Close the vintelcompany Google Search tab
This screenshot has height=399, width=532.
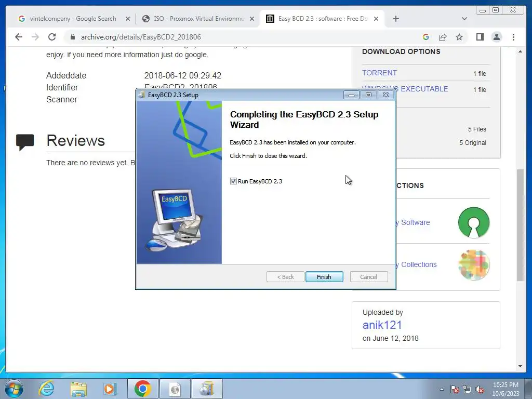(128, 19)
